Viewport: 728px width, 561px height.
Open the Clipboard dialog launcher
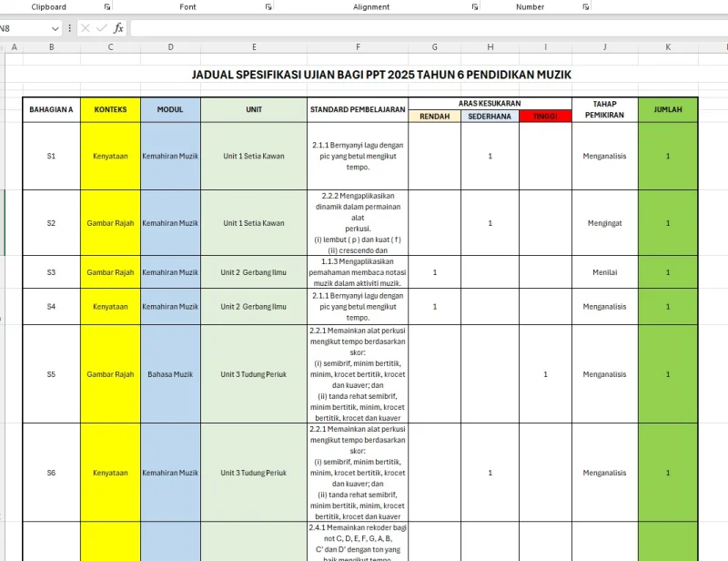[107, 7]
